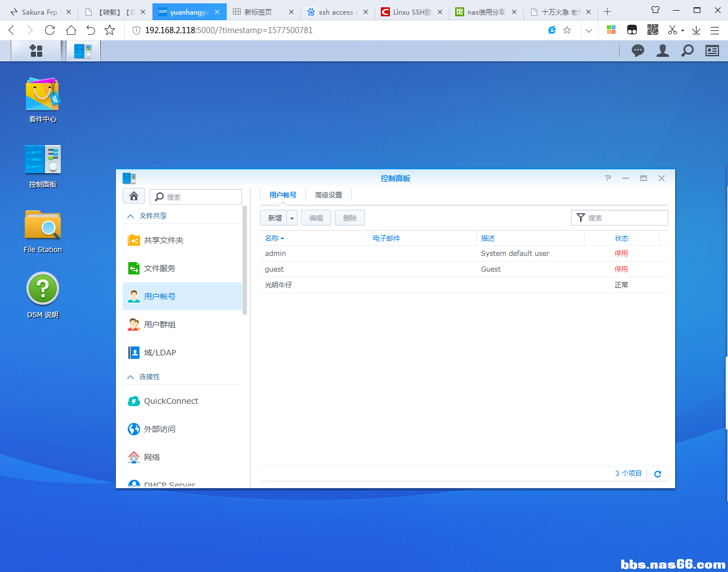Switch to the User Accounts tab
This screenshot has width=728, height=572.
point(283,195)
